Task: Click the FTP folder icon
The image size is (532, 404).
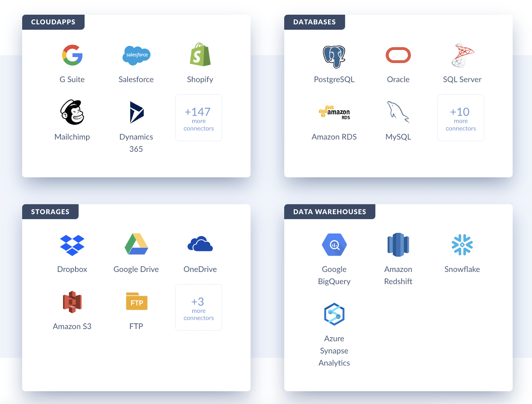Action: coord(136,302)
